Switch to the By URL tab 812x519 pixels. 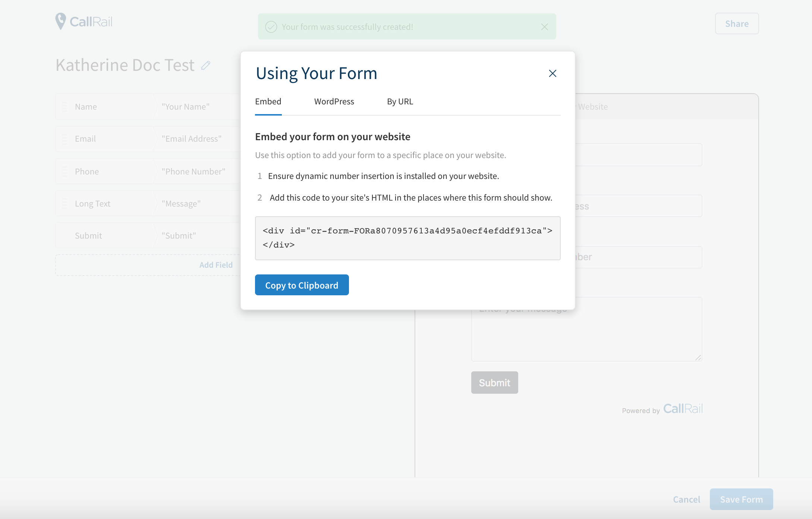[x=400, y=101]
